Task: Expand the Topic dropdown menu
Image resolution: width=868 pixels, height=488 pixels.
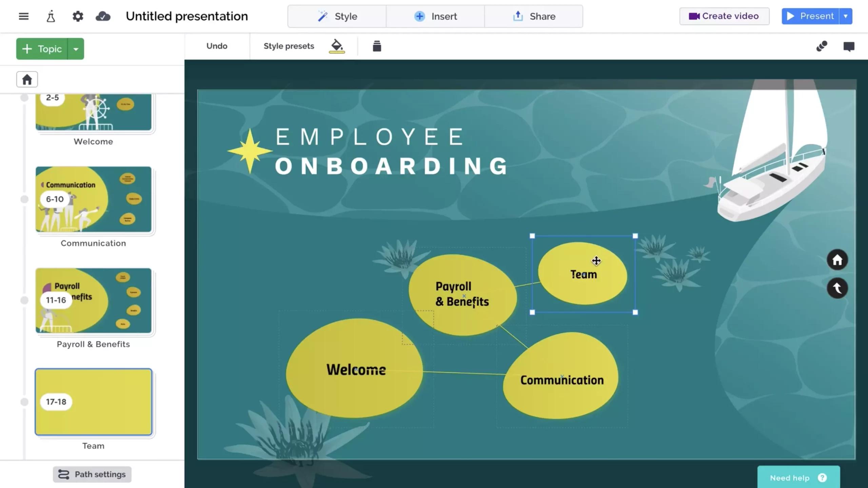Action: [75, 49]
